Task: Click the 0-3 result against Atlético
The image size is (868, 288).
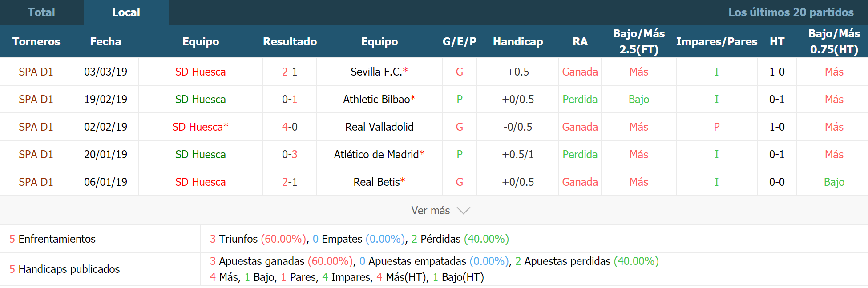Action: pyautogui.click(x=290, y=154)
